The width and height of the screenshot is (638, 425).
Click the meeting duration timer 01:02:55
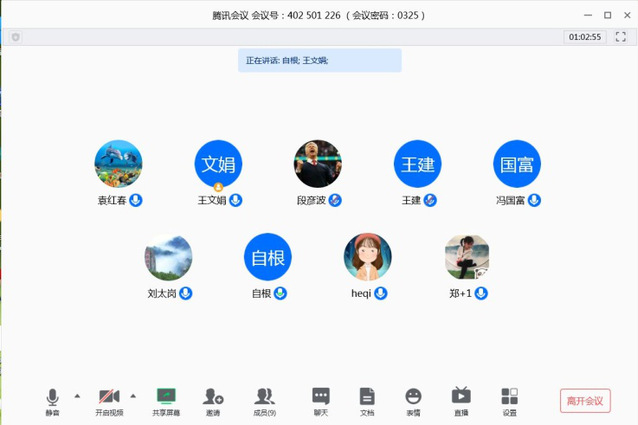pos(585,37)
